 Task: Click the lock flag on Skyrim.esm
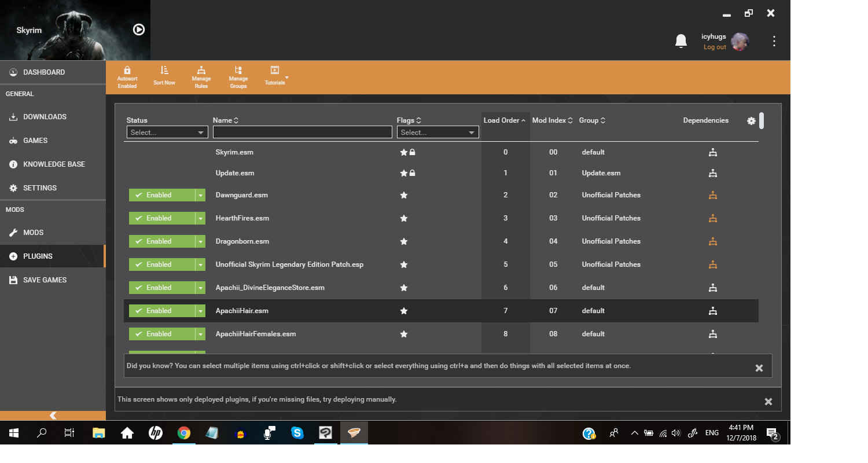tap(412, 153)
